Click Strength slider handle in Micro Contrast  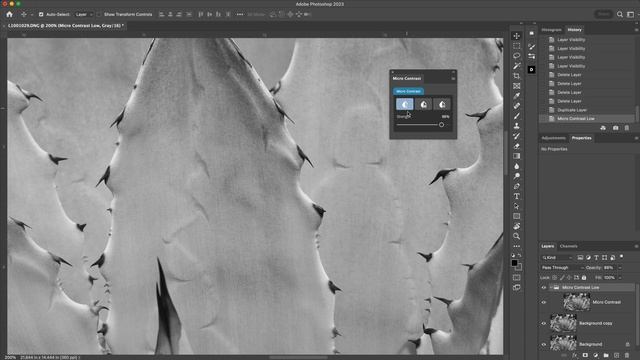[x=441, y=124]
